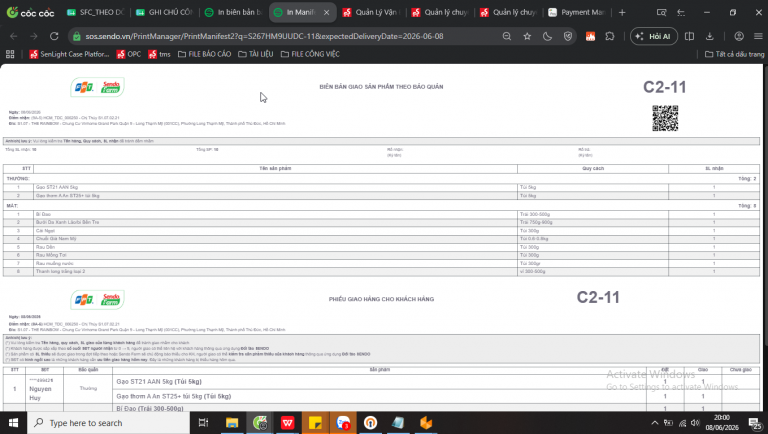This screenshot has height=434, width=768.
Task: Switch to the GHI CHÚ CÔN tab
Action: [x=165, y=12]
